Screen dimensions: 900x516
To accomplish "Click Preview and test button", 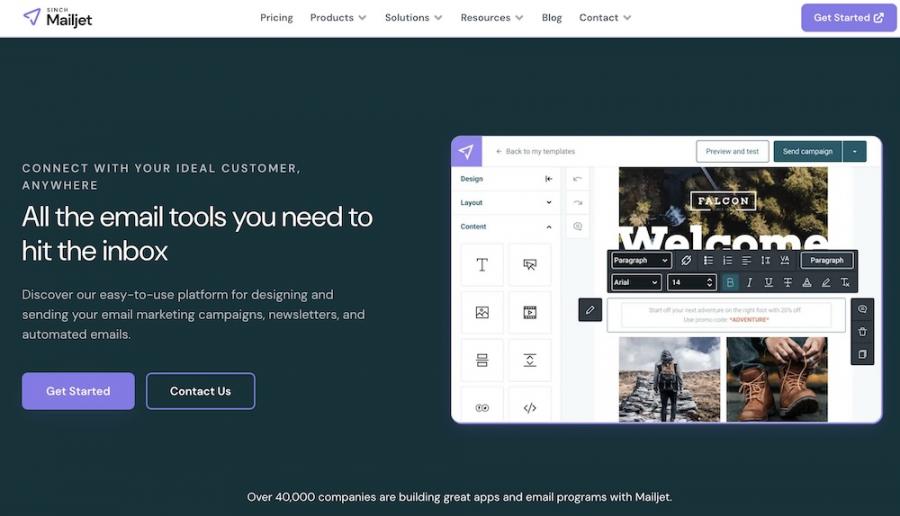I will pyautogui.click(x=732, y=152).
